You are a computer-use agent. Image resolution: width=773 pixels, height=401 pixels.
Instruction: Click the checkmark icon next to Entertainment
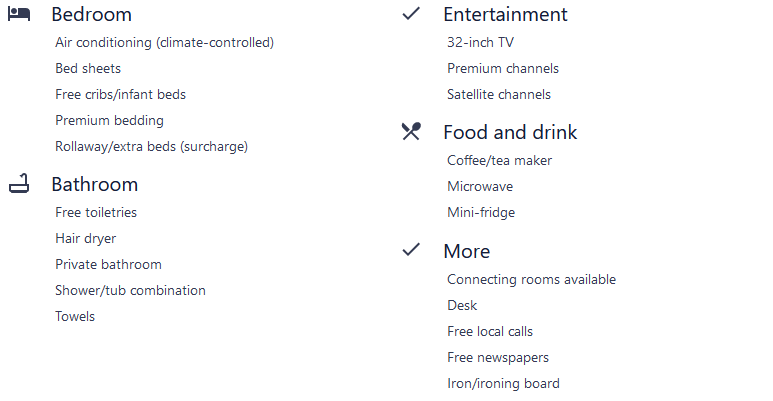(x=410, y=14)
